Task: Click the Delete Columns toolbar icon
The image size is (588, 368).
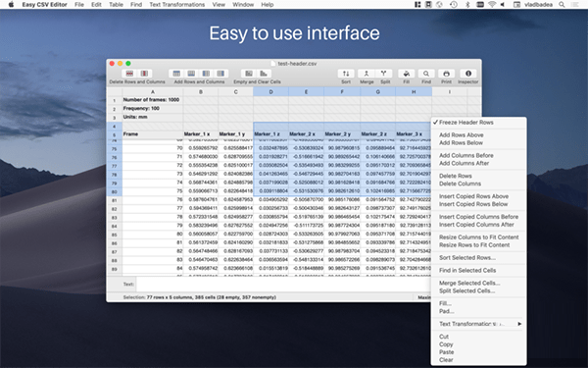Action: click(x=144, y=74)
